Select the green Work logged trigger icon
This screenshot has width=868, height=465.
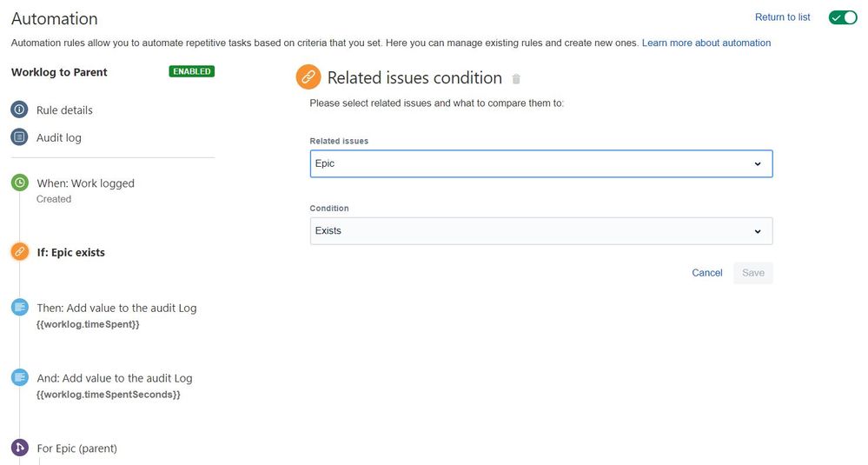[x=19, y=183]
